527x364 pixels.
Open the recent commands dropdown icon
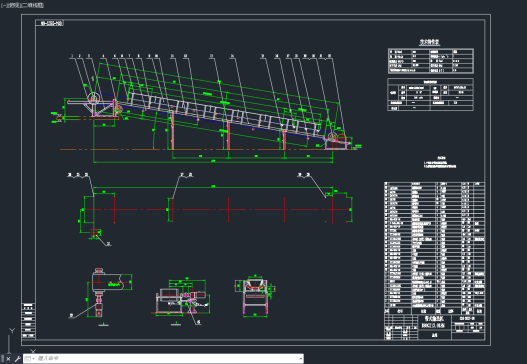pyautogui.click(x=29, y=359)
